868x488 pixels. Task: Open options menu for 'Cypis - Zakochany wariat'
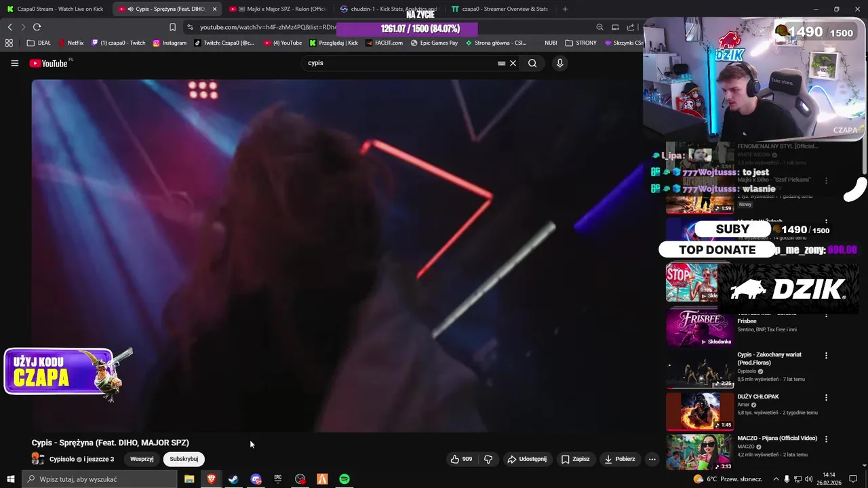pyautogui.click(x=826, y=355)
